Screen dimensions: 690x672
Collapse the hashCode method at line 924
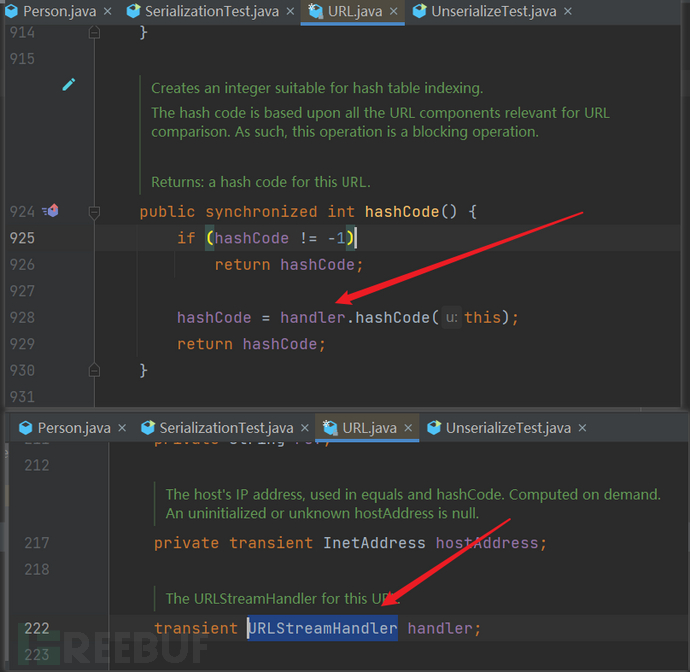[x=94, y=212]
